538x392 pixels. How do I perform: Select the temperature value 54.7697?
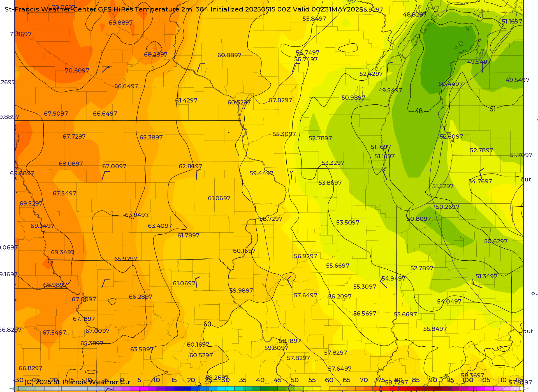point(480,181)
